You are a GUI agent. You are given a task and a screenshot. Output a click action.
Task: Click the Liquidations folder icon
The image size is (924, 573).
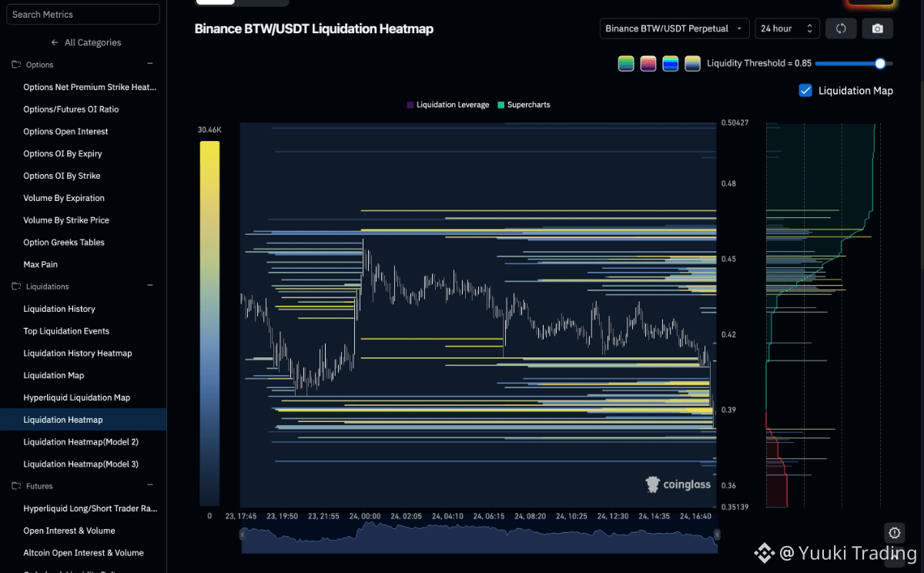click(x=16, y=286)
